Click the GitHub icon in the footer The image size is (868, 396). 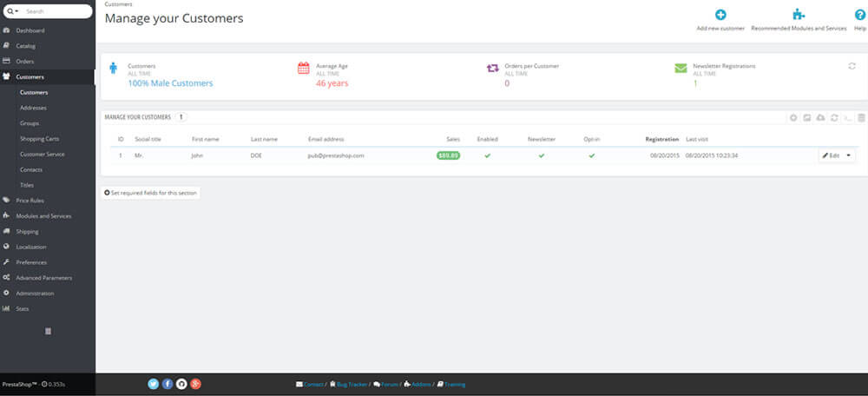pos(181,383)
